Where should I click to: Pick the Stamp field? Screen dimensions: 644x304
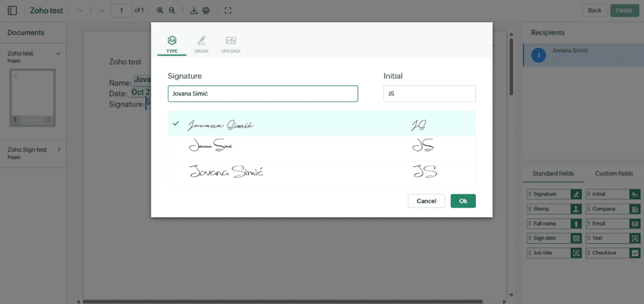(x=554, y=209)
